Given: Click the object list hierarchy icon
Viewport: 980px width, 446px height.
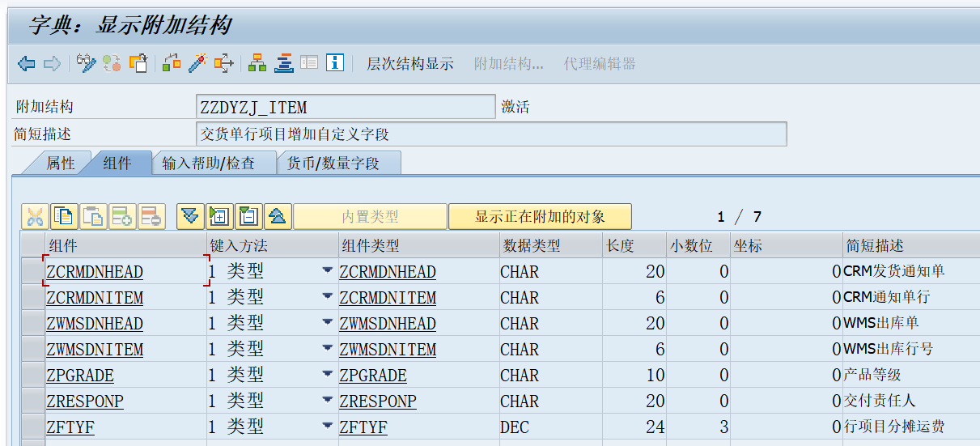Looking at the screenshot, I should pos(257,63).
